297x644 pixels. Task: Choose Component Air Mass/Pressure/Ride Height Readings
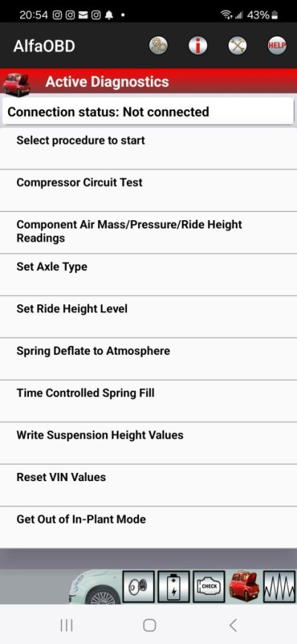point(148,233)
